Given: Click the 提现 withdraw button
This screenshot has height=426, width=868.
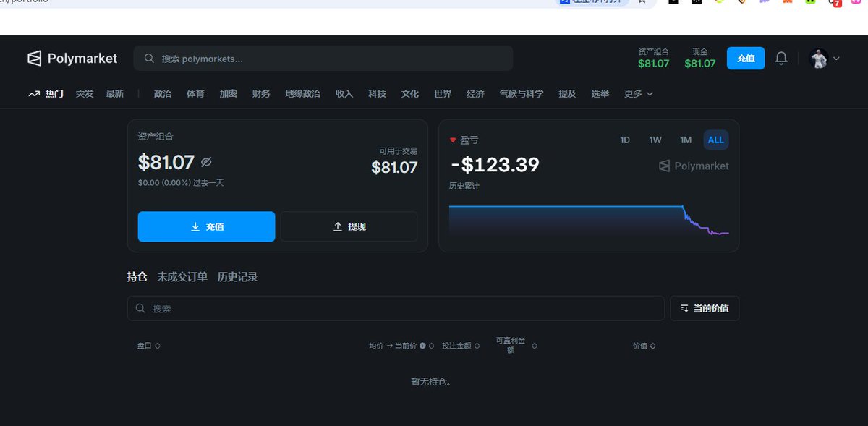Looking at the screenshot, I should 349,226.
